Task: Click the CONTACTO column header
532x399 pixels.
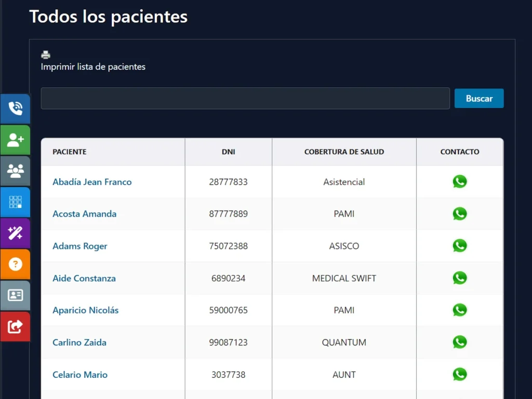Action: click(460, 152)
